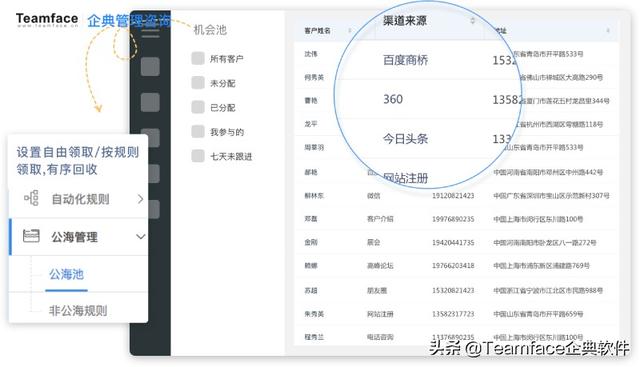Image resolution: width=640 pixels, height=367 pixels.
Task: Click customer name 朱秀英
Action: point(314,314)
